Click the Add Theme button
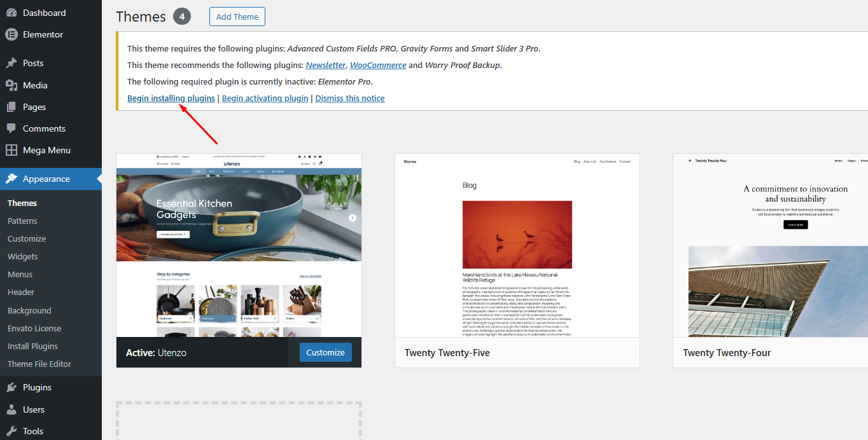 pyautogui.click(x=237, y=17)
